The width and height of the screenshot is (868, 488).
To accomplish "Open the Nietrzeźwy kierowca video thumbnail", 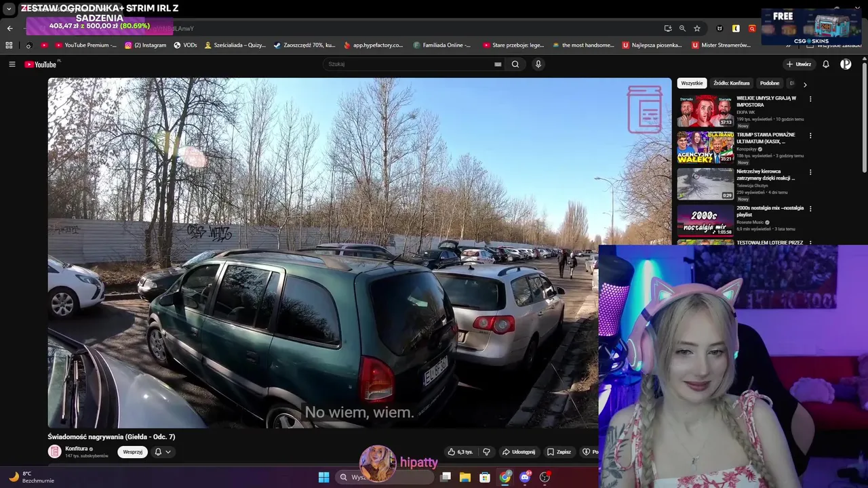I will [705, 184].
